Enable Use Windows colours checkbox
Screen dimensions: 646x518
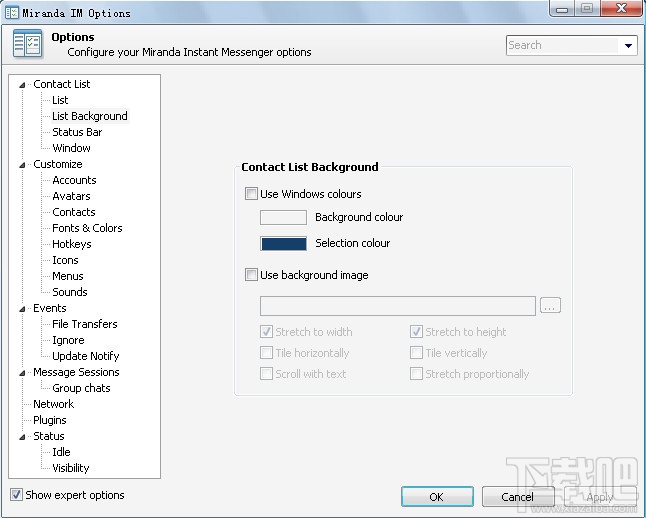pos(251,194)
